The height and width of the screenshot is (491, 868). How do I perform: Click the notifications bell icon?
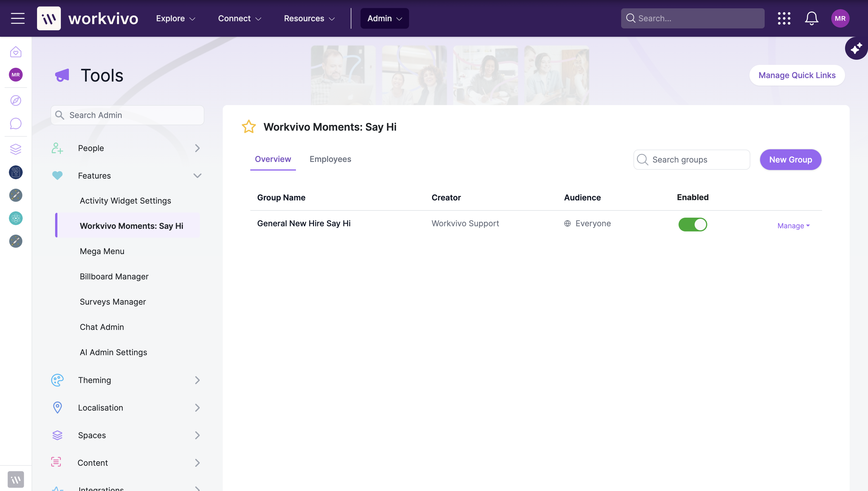click(811, 18)
